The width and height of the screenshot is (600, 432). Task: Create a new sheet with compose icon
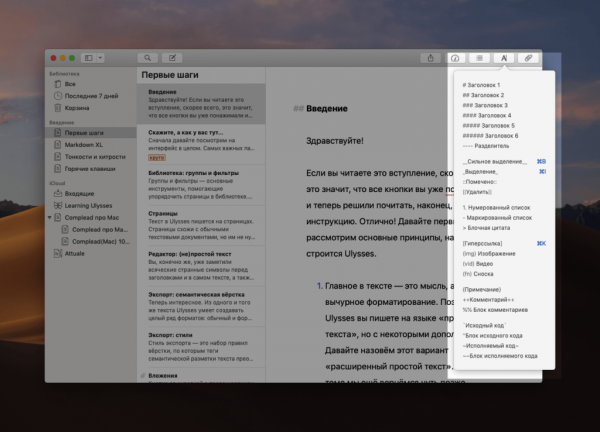click(172, 58)
